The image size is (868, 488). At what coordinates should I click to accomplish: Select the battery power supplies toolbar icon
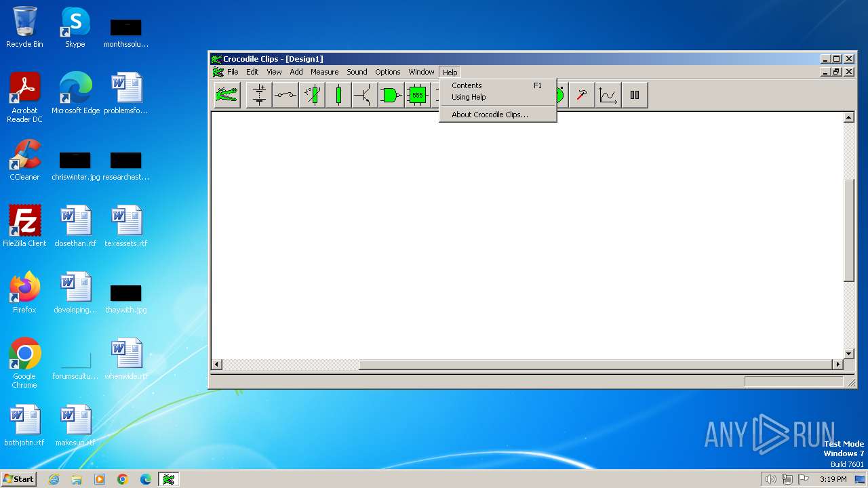click(259, 95)
